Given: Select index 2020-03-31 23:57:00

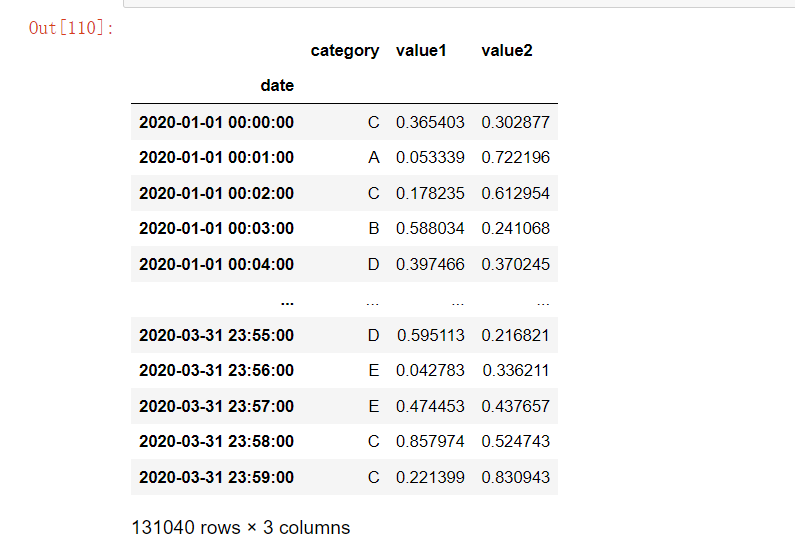Looking at the screenshot, I should coord(216,406).
